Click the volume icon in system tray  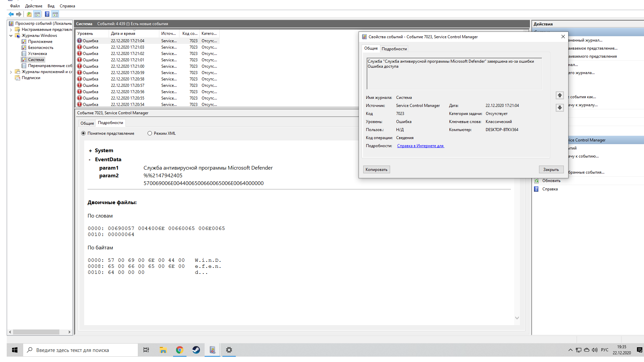(595, 350)
